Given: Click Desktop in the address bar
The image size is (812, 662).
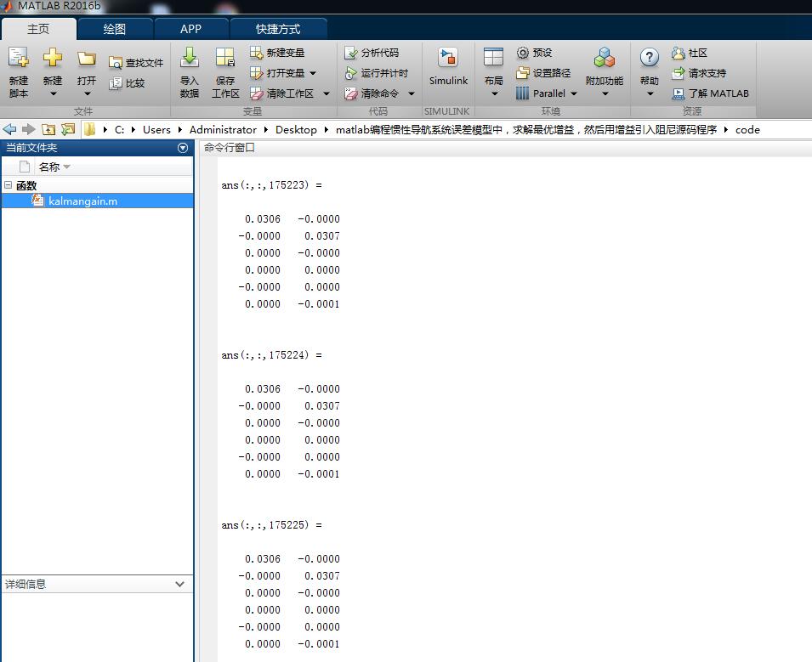Looking at the screenshot, I should point(296,129).
